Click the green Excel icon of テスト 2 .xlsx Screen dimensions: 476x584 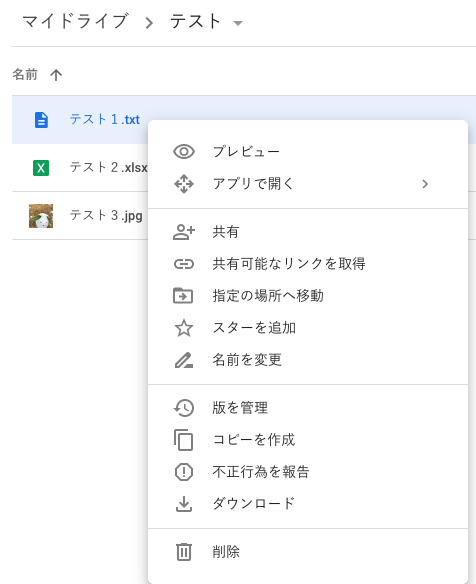(x=41, y=168)
